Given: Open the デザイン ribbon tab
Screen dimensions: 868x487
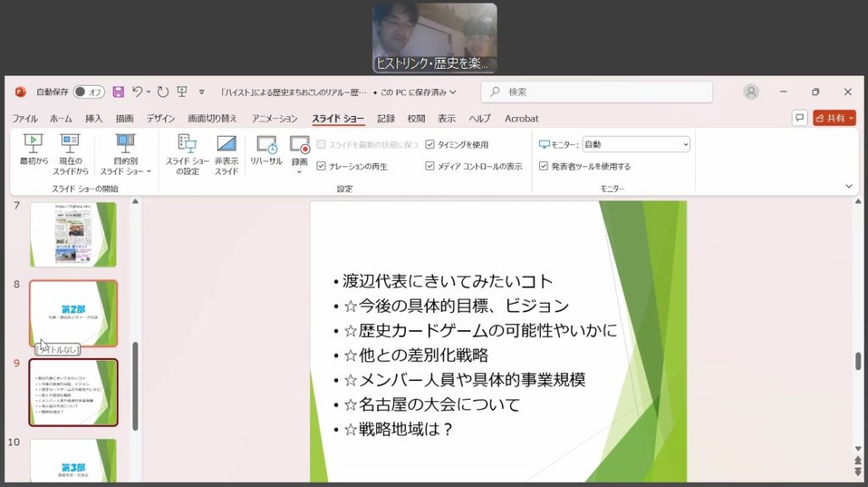Looking at the screenshot, I should (160, 119).
